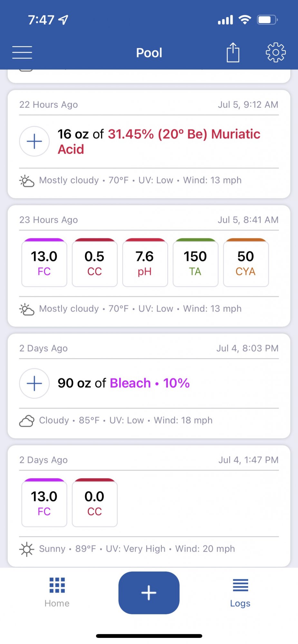Tap the share export icon
The width and height of the screenshot is (298, 644).
pos(233,52)
